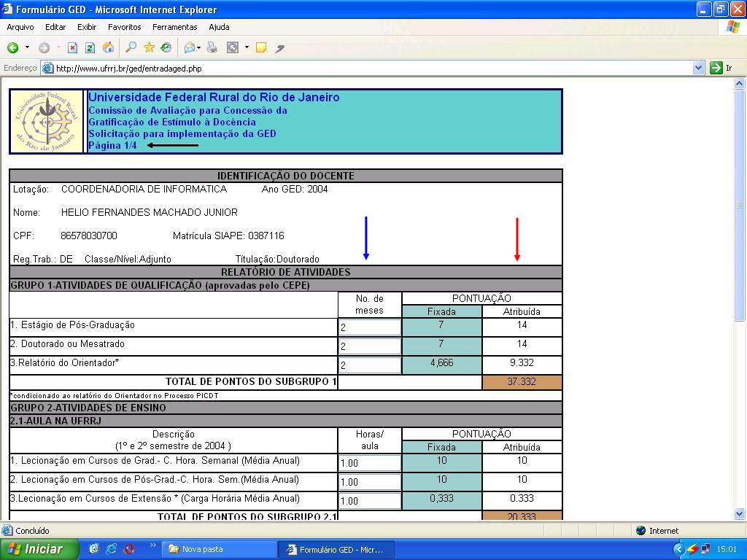Click the Show Desktop quick launch icon
This screenshot has height=560, width=747.
tap(94, 549)
